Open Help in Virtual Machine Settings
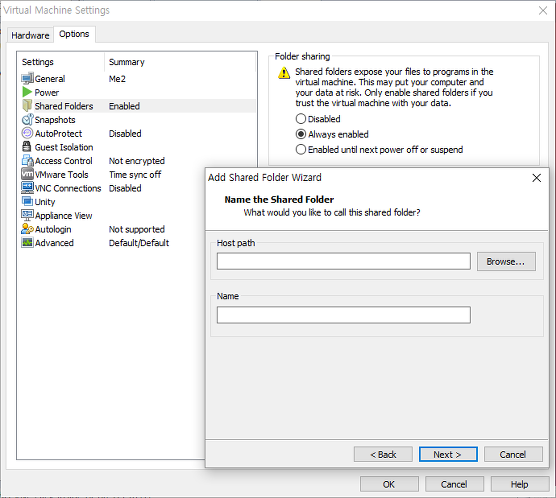 point(520,484)
